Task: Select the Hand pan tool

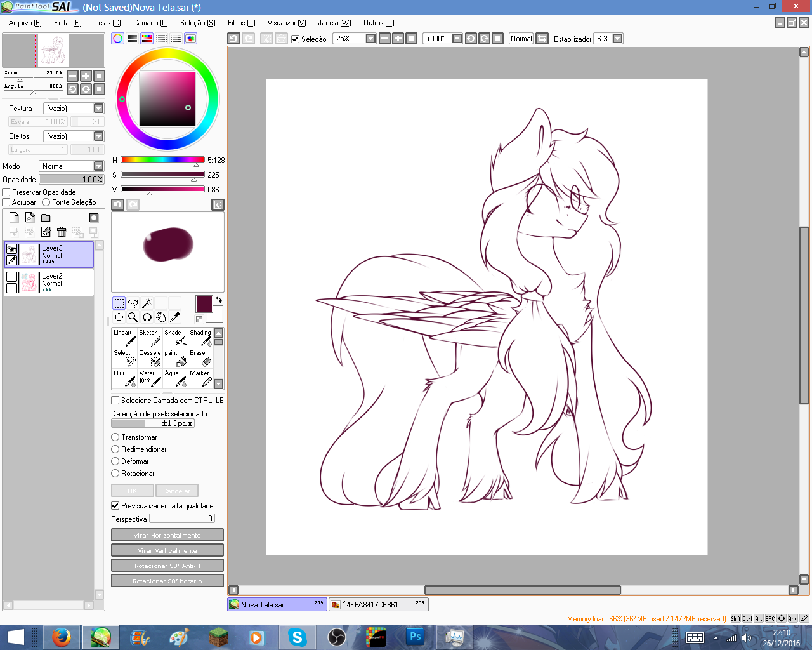Action: coord(160,317)
